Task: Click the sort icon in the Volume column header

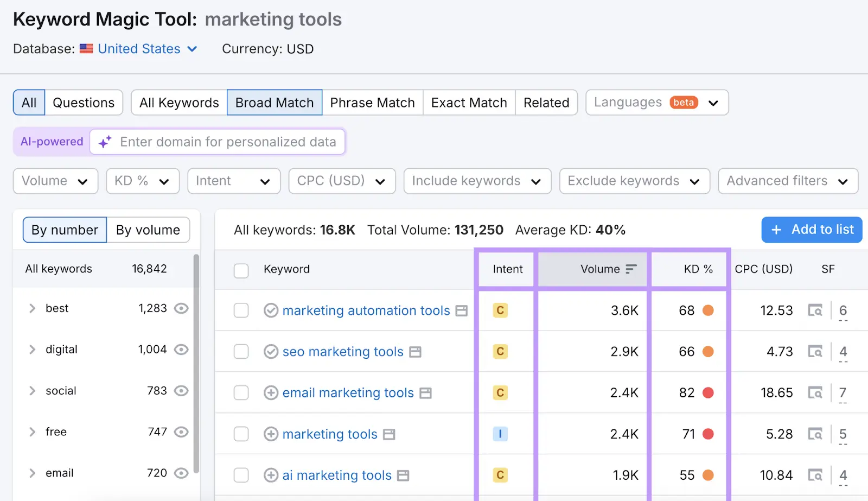Action: click(630, 269)
